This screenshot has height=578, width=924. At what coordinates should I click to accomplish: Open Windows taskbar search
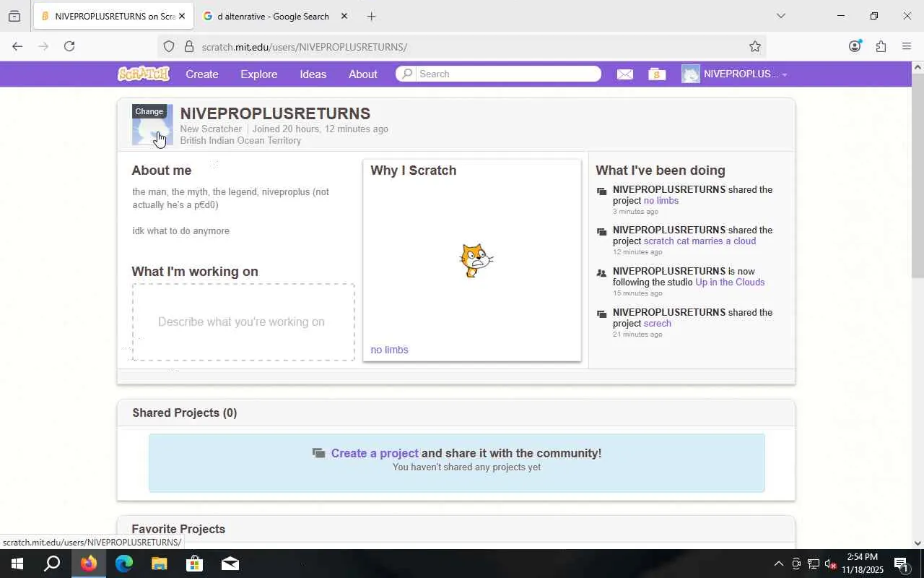52,564
